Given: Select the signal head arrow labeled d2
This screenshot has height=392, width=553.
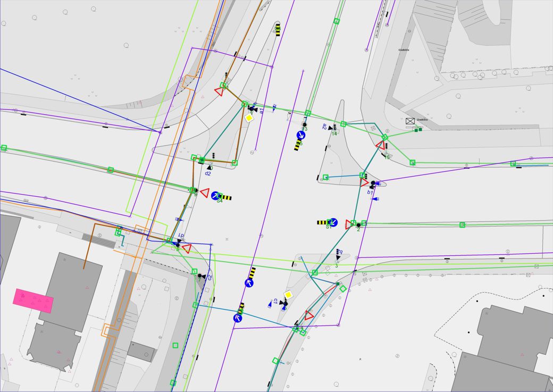Looking at the screenshot, I should (210, 168).
